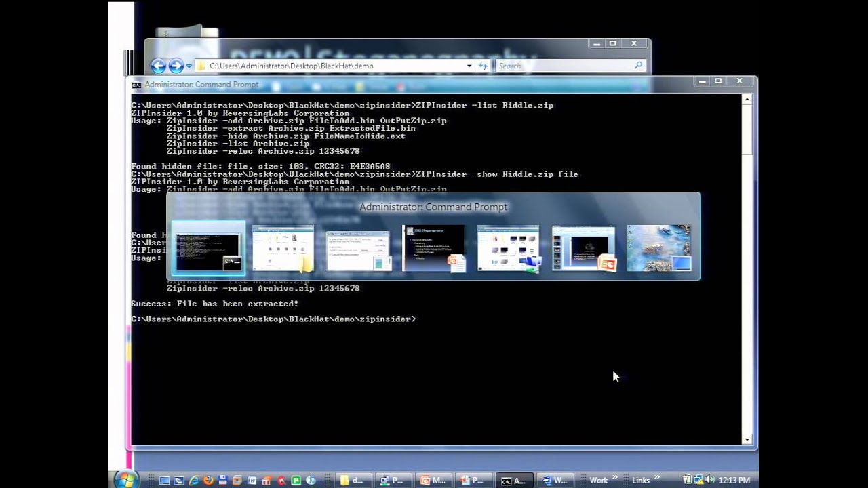Open the blue floppy disk quick launch icon
The height and width of the screenshot is (488, 868).
[x=222, y=480]
